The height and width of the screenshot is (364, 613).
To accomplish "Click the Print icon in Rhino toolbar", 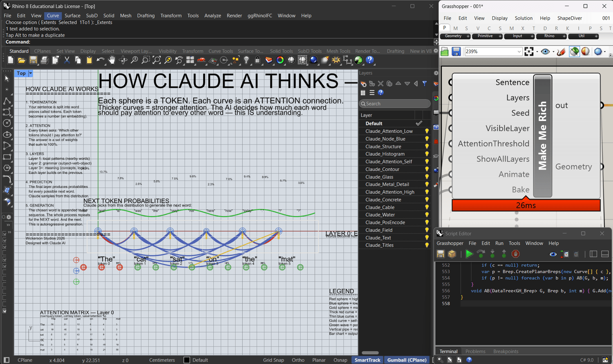I will [44, 60].
